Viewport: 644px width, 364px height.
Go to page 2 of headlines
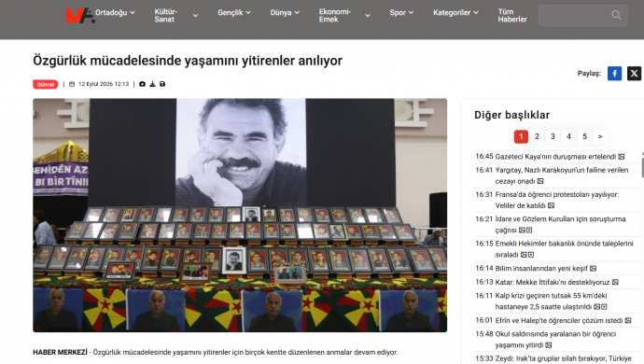[537, 136]
